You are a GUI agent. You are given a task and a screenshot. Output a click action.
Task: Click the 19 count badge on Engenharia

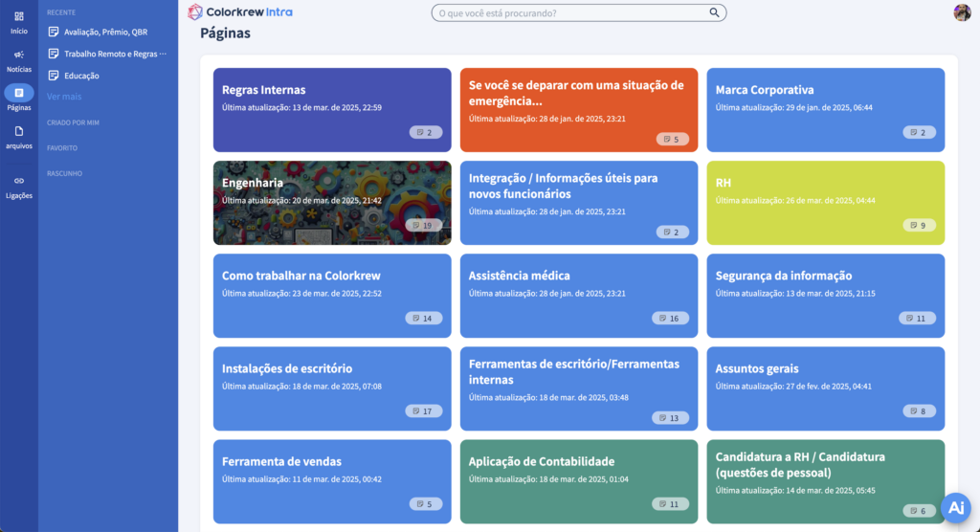point(424,225)
